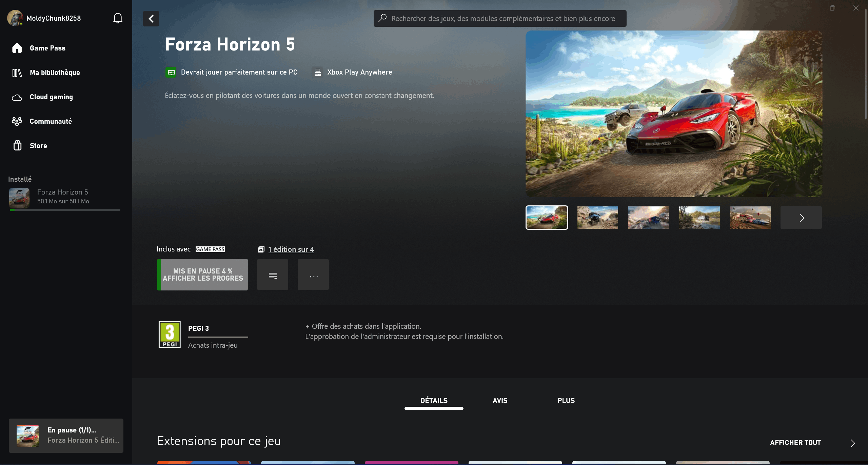Go back with the arrow button

(x=151, y=18)
